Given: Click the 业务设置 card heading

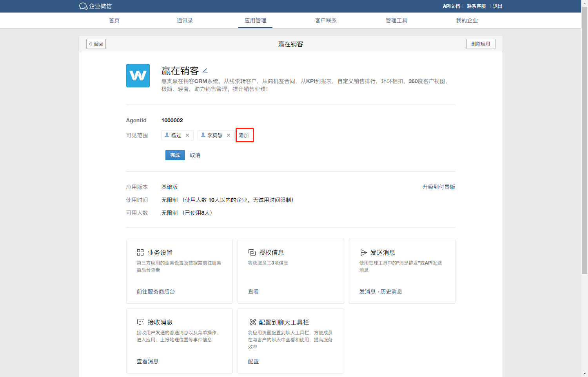Looking at the screenshot, I should [x=160, y=252].
